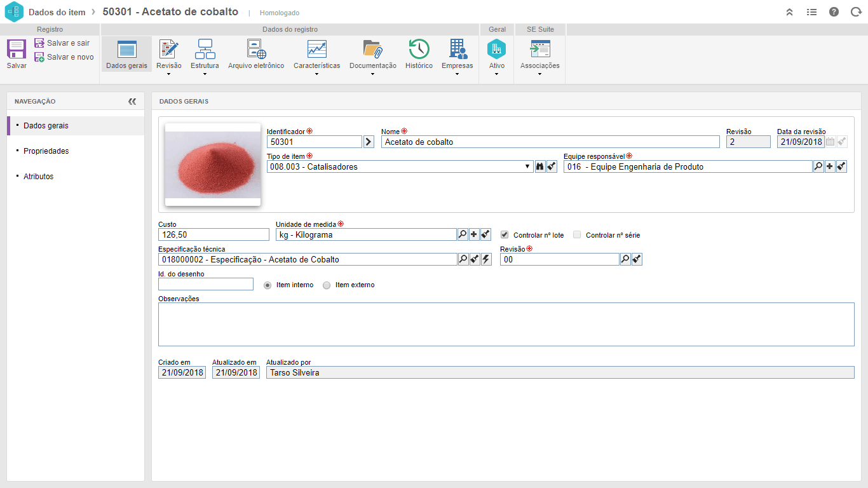868x488 pixels.
Task: Click the magnifier icon beside Equipe responsável
Action: coord(818,167)
